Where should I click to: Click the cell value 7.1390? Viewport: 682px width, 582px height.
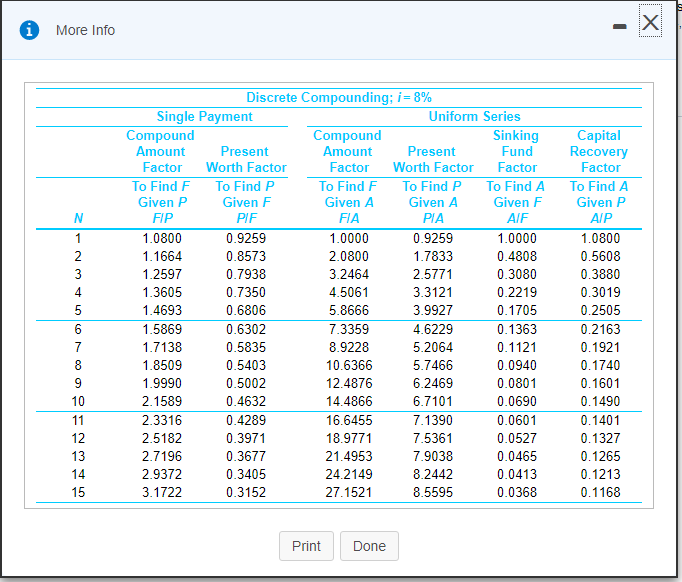[x=433, y=421]
